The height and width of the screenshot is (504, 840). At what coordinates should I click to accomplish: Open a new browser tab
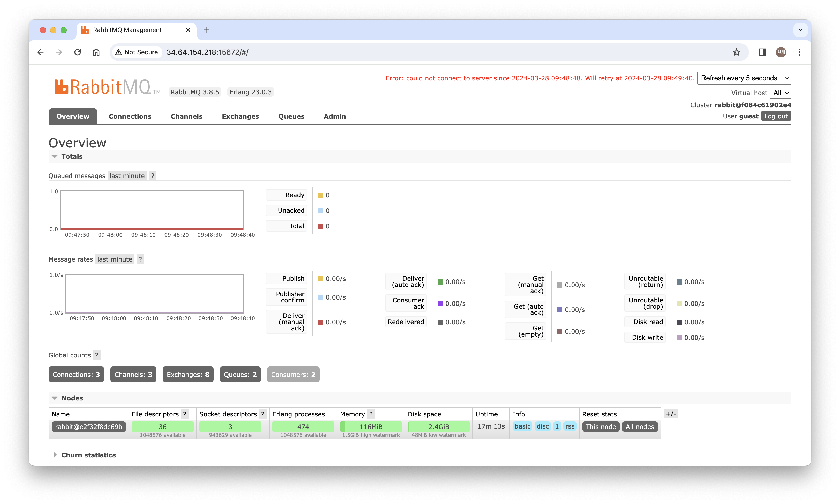(207, 30)
